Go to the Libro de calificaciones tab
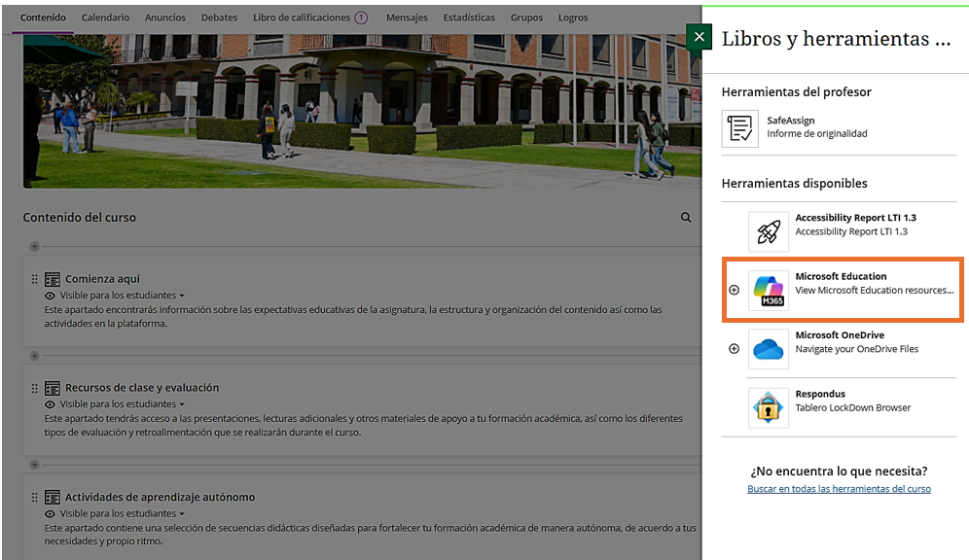This screenshot has width=969, height=560. (x=302, y=17)
